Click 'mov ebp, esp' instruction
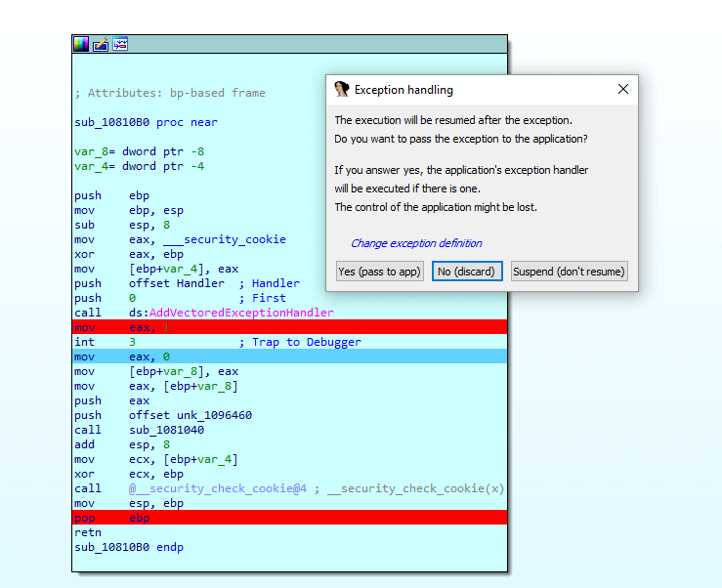The width and height of the screenshot is (722, 588). [x=129, y=210]
